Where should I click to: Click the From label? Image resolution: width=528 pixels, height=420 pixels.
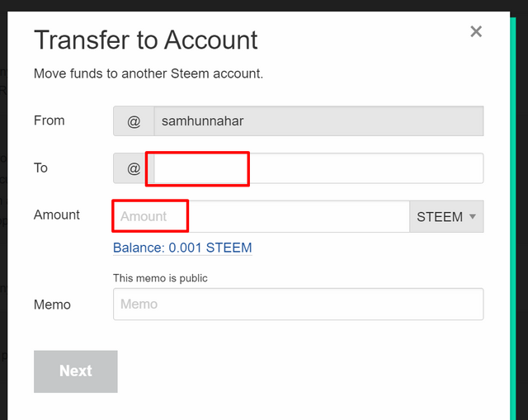click(49, 120)
